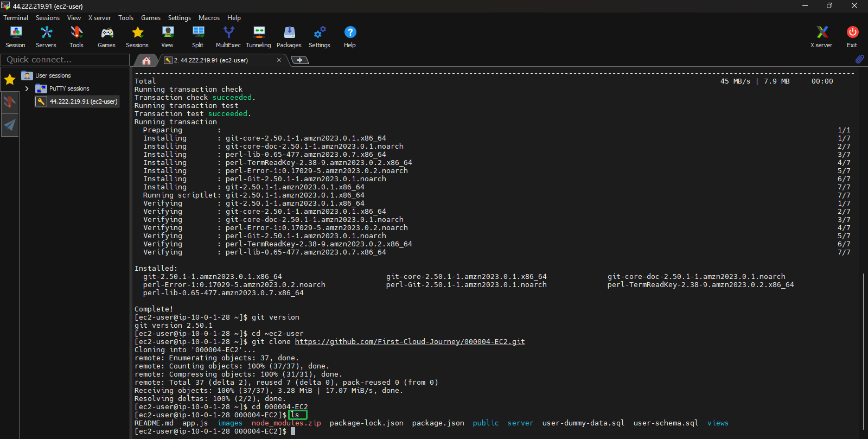
Task: Open the Settings menu in menu bar
Action: (x=180, y=18)
